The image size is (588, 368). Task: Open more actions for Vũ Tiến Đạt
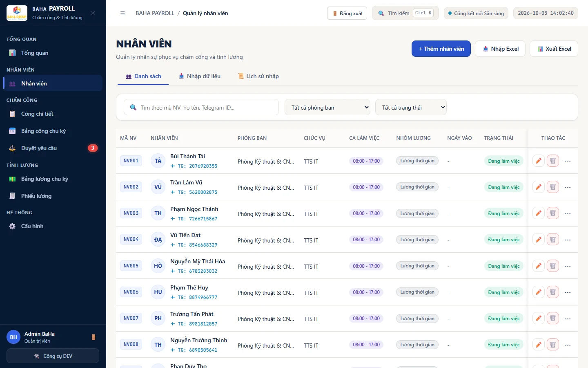(x=568, y=240)
